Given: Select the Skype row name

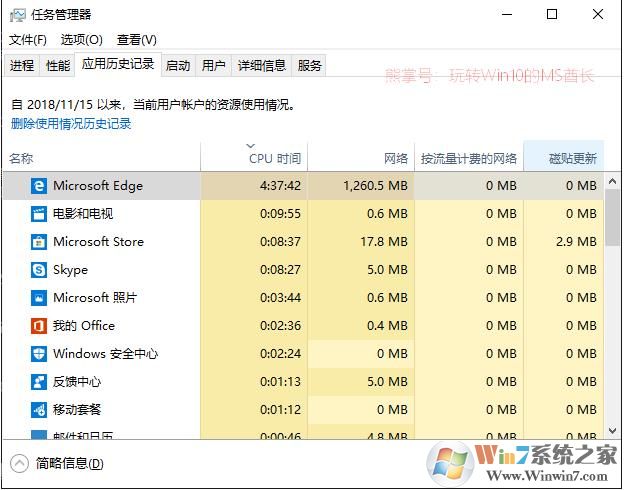Looking at the screenshot, I should [70, 270].
